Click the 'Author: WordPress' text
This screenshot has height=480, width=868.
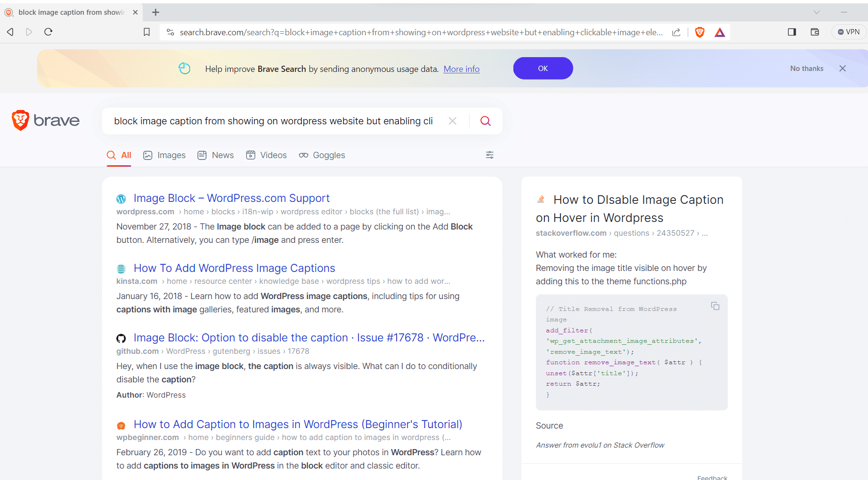151,395
